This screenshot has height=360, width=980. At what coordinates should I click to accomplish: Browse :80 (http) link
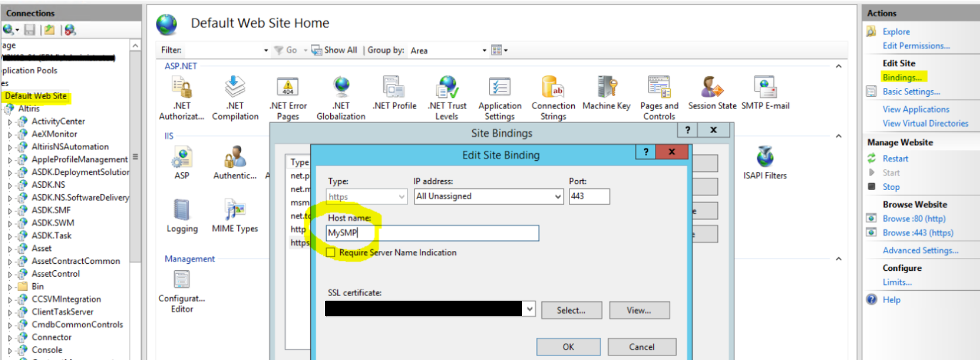click(914, 219)
